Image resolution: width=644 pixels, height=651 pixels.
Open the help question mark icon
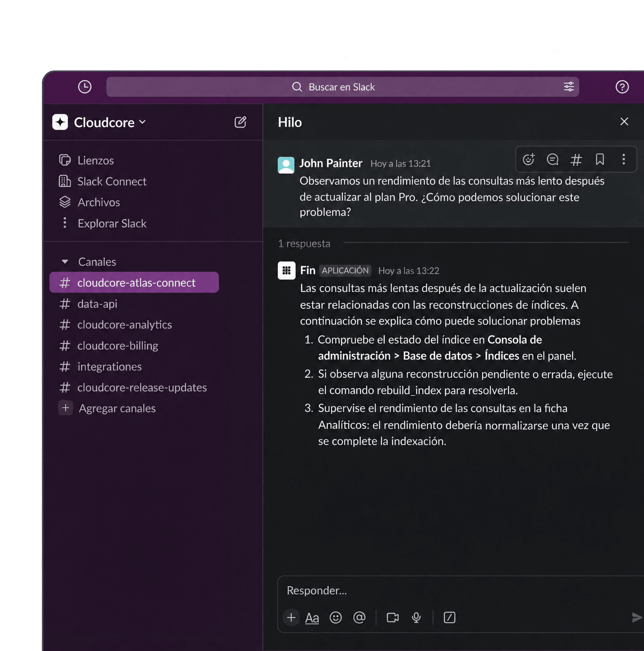(x=622, y=87)
